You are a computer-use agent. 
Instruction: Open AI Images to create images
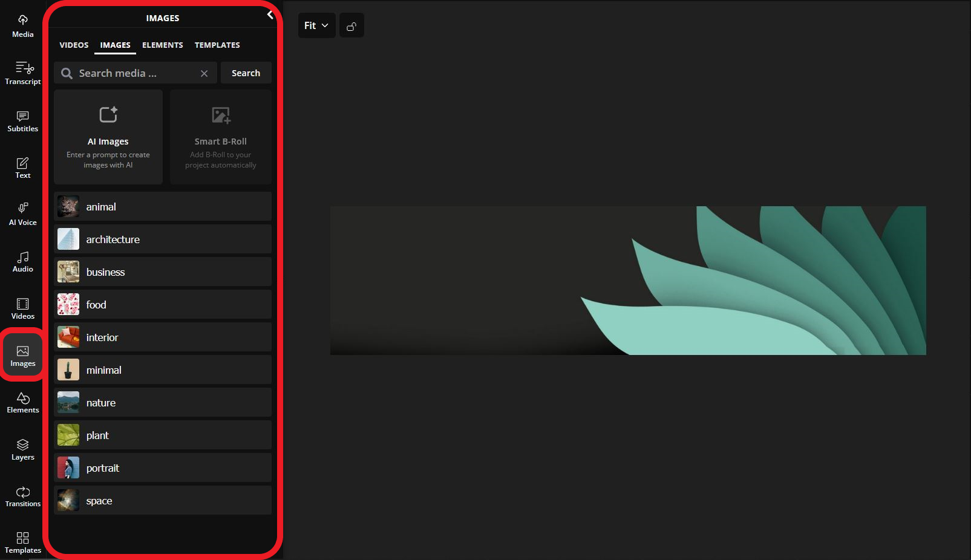click(108, 137)
